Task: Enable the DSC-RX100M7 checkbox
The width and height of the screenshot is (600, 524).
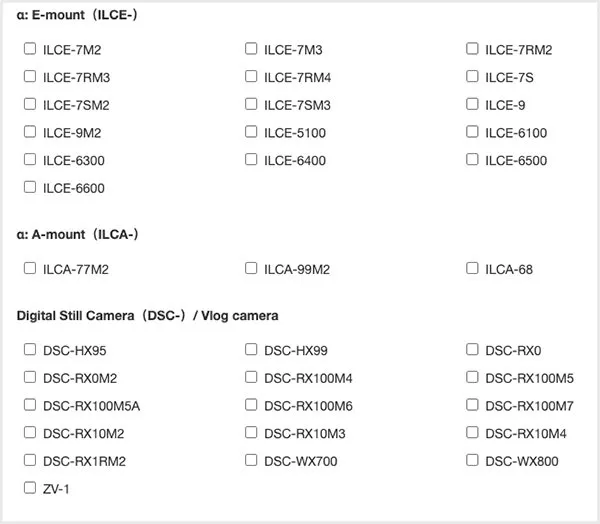Action: pos(472,405)
